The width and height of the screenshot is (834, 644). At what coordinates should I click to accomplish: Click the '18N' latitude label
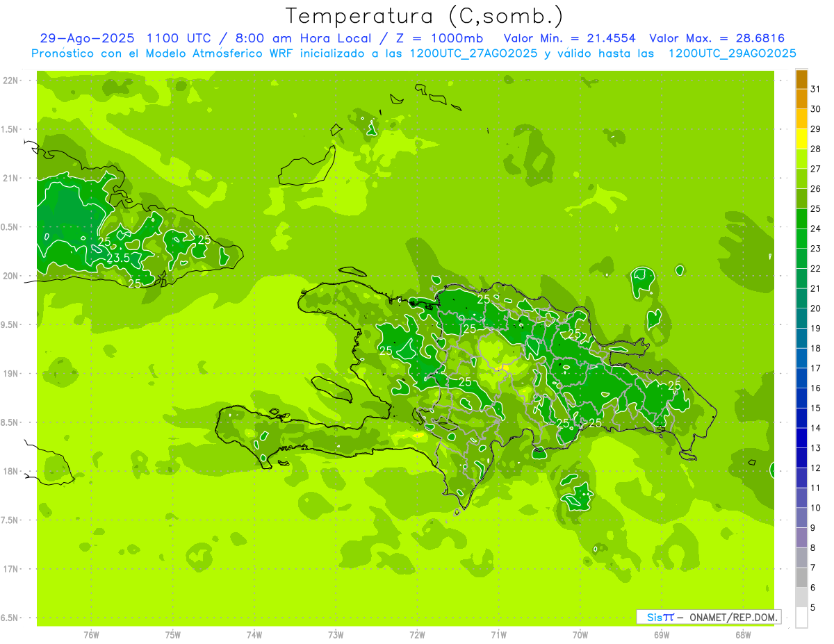(10, 471)
